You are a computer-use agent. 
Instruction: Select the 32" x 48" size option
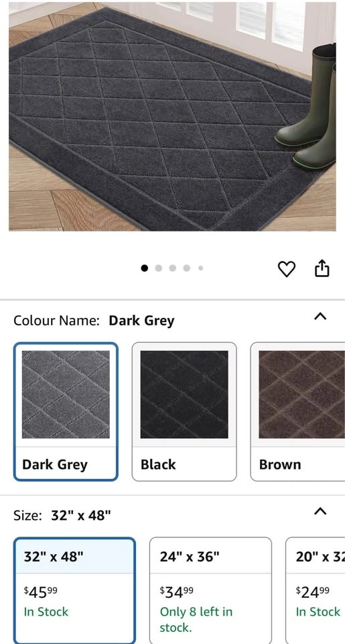pyautogui.click(x=74, y=590)
